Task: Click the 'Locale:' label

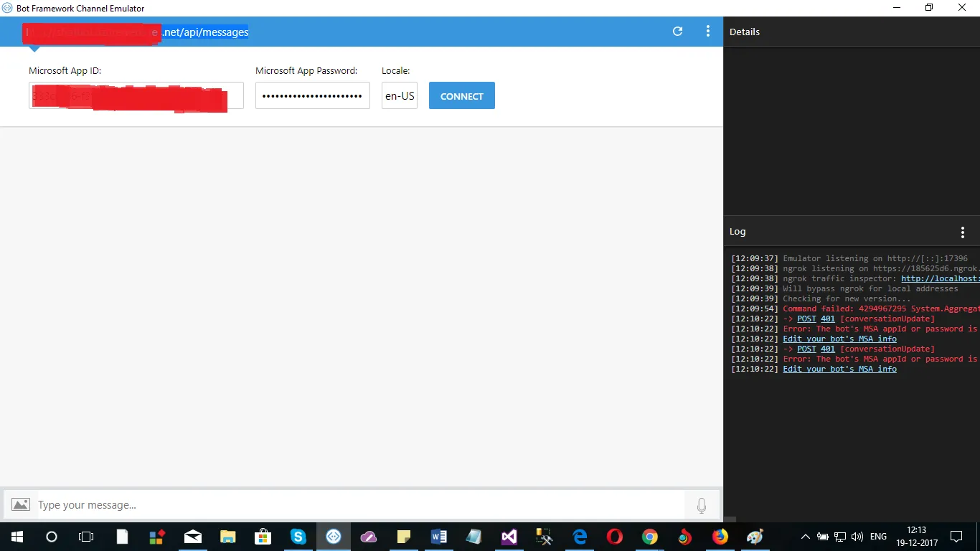Action: 395,71
